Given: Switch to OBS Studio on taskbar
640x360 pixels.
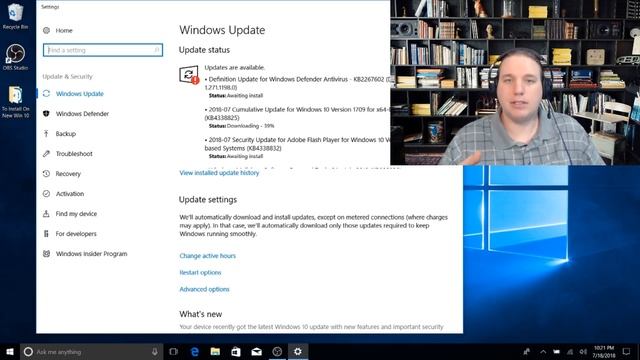Looking at the screenshot, I should [277, 351].
